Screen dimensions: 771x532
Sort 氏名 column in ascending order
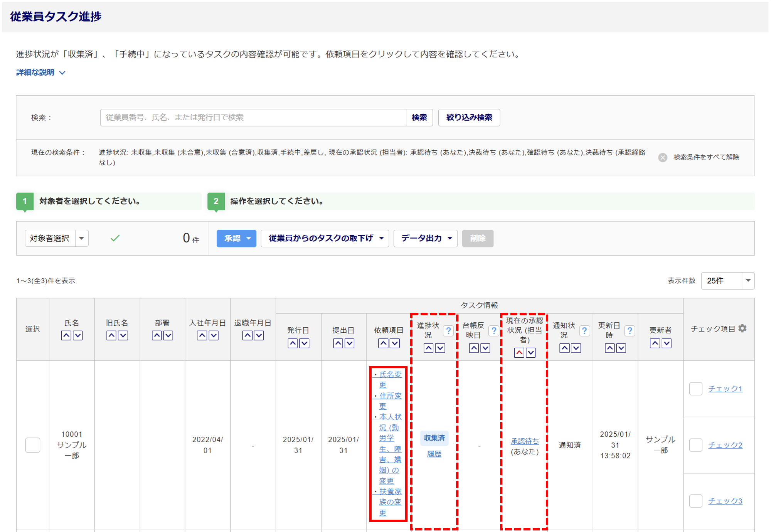[x=66, y=335]
